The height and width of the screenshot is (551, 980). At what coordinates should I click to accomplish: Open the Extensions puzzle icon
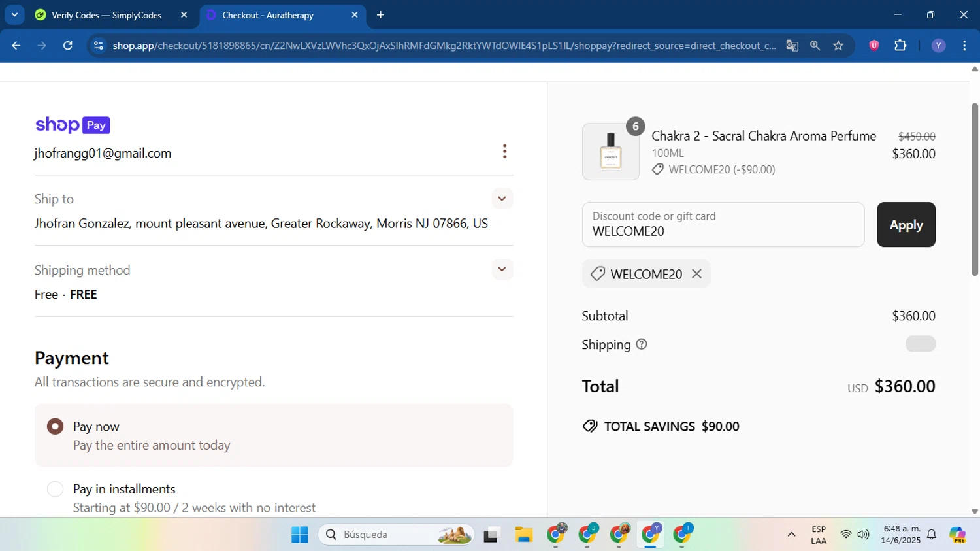(x=900, y=46)
